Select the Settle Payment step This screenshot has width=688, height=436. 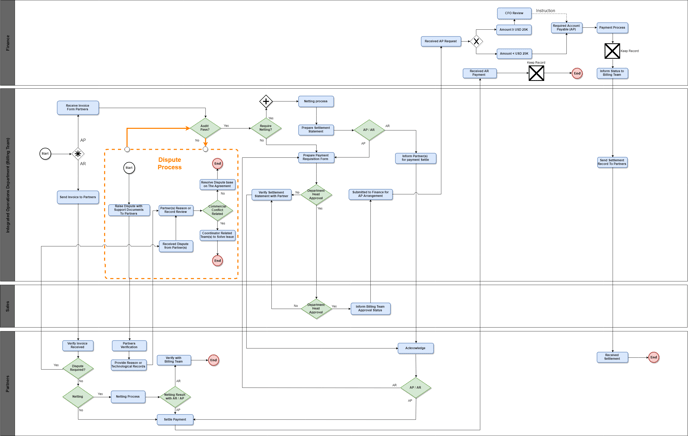[175, 420]
